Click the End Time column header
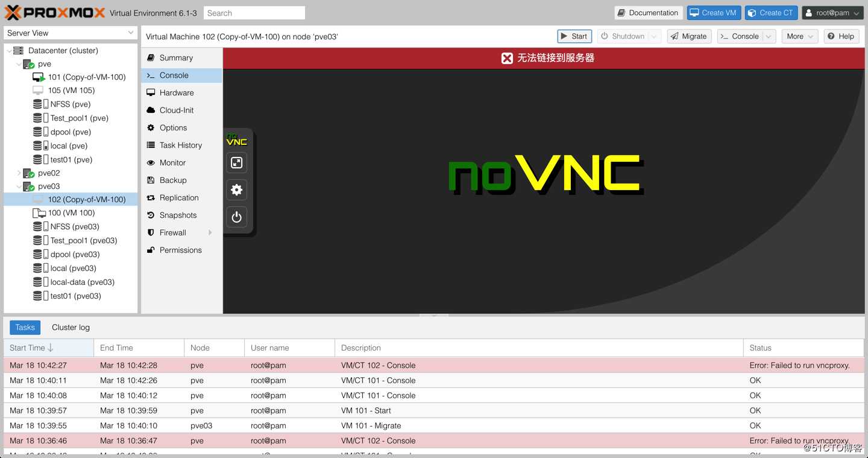 point(139,348)
